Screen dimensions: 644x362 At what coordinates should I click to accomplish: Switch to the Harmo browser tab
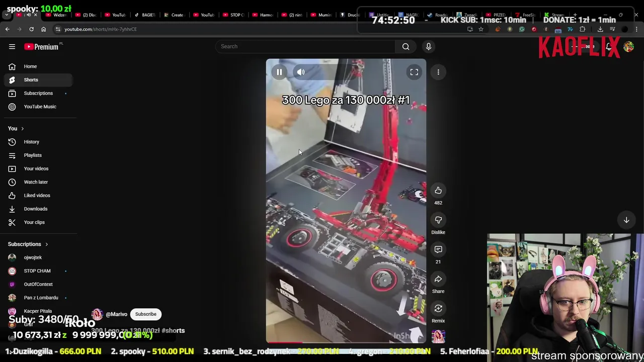pos(263,15)
